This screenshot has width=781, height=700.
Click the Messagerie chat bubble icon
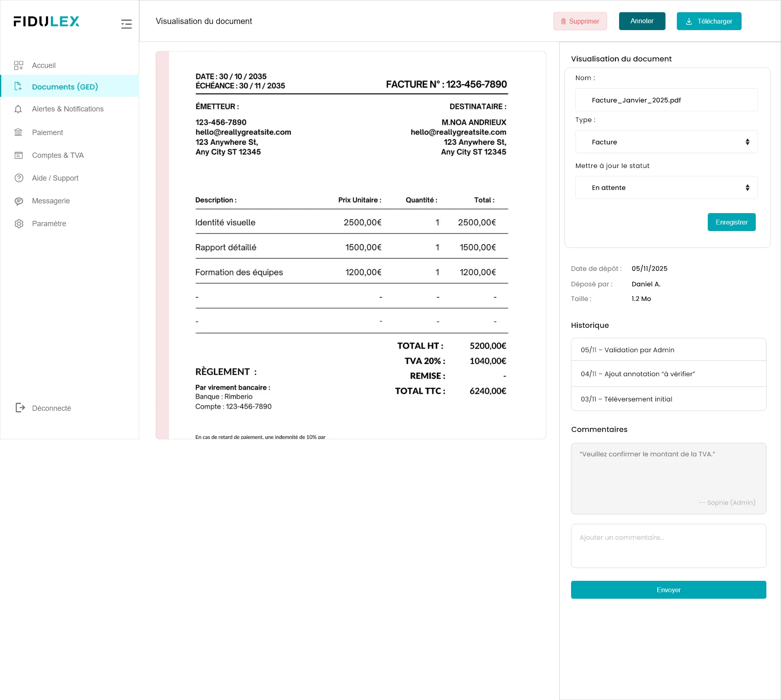19,201
